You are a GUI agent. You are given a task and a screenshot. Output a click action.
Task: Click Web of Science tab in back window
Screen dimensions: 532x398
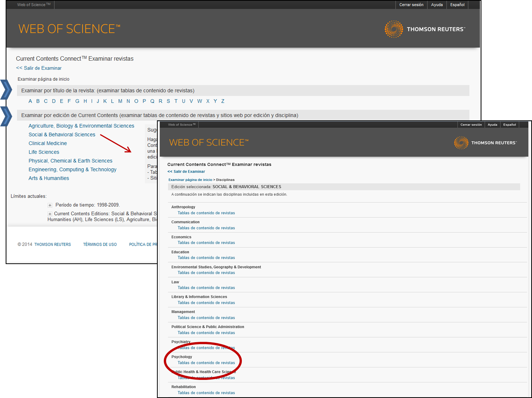[34, 5]
